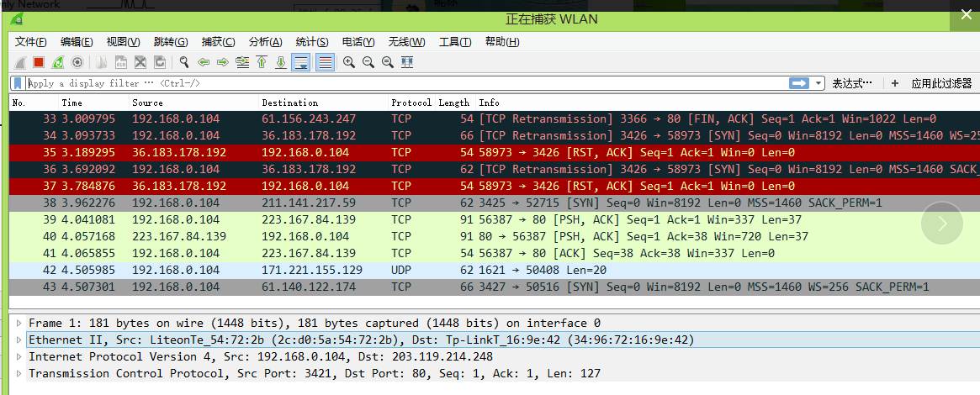Click inside the display filter field

(406, 83)
